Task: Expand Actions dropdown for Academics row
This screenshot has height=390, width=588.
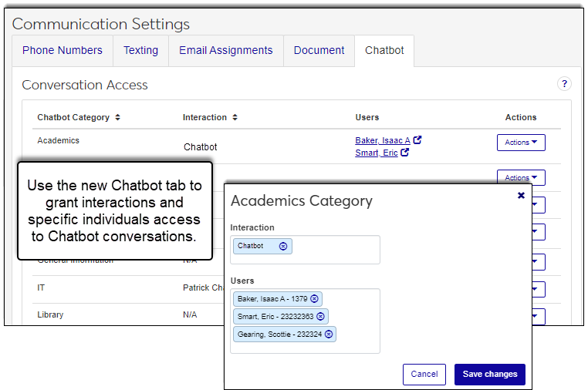Action: tap(521, 143)
